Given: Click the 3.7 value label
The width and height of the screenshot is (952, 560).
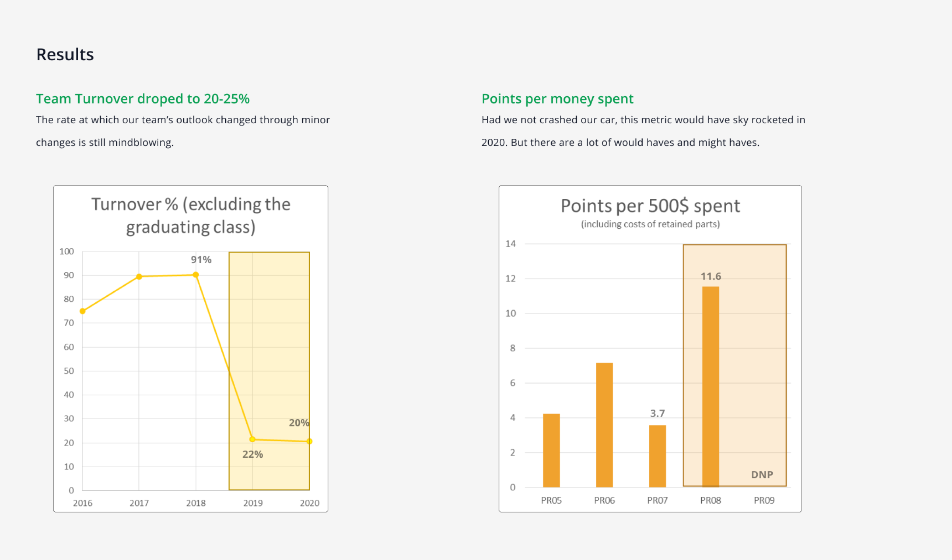Looking at the screenshot, I should coord(657,413).
